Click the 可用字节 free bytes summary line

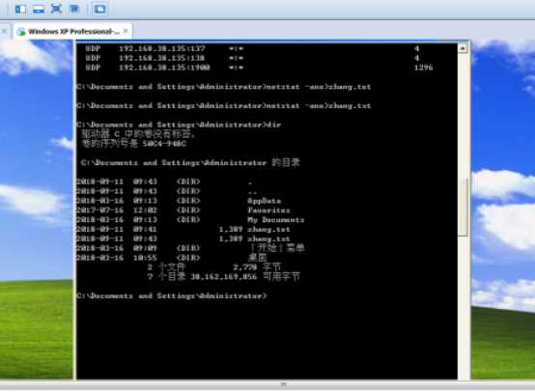click(224, 276)
